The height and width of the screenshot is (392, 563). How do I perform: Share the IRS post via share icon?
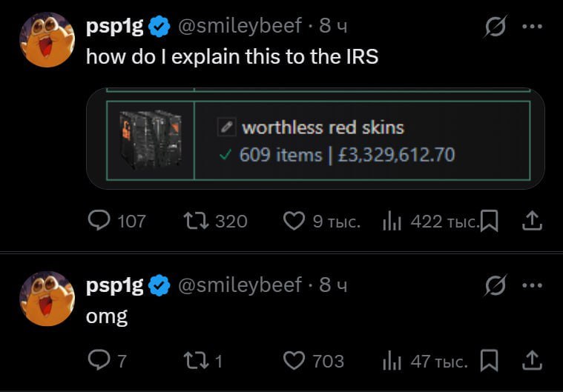tap(533, 220)
